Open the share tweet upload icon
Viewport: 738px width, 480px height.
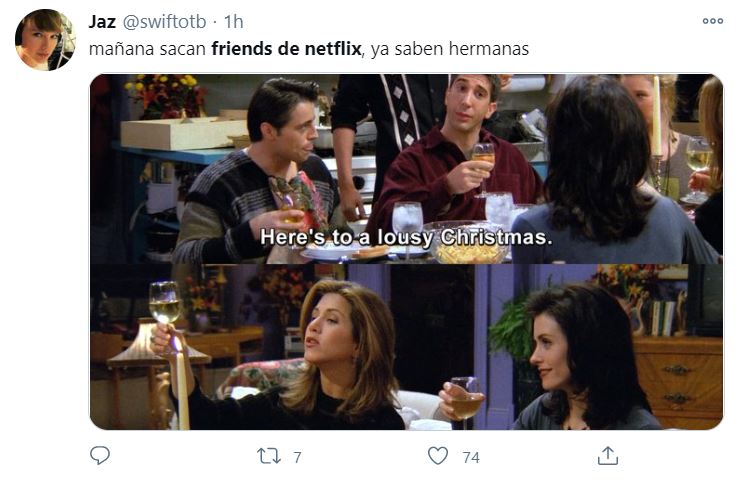tap(608, 456)
